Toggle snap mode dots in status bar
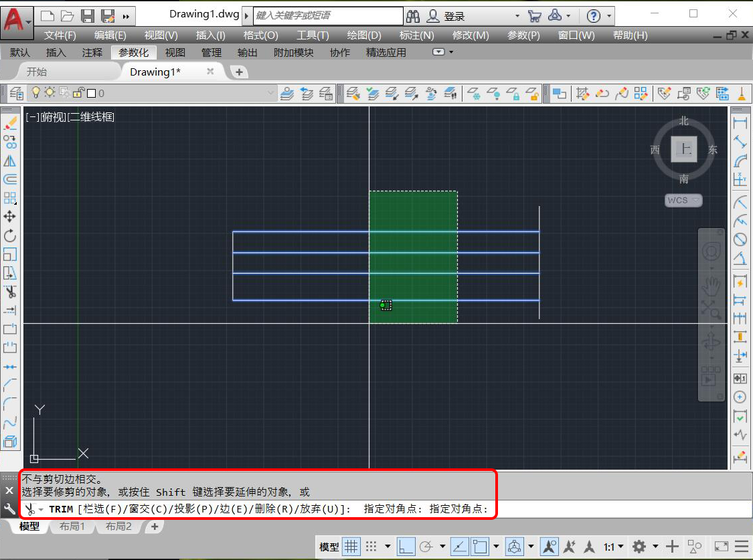Viewport: 753px width, 560px height. click(371, 547)
